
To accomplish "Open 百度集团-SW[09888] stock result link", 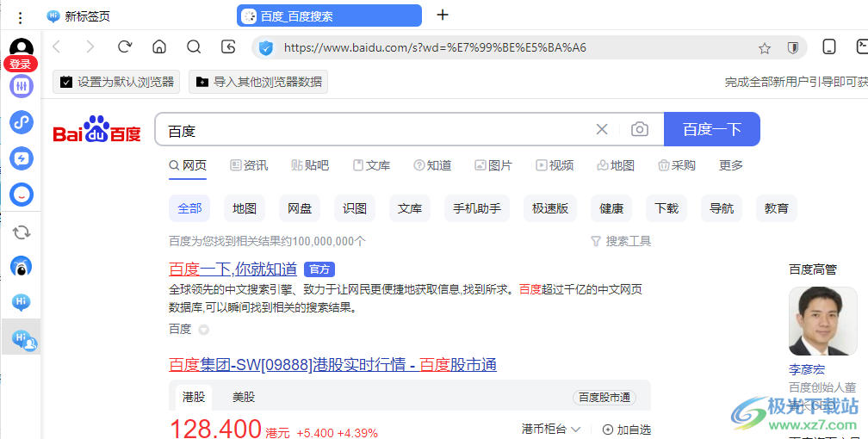I will click(332, 365).
